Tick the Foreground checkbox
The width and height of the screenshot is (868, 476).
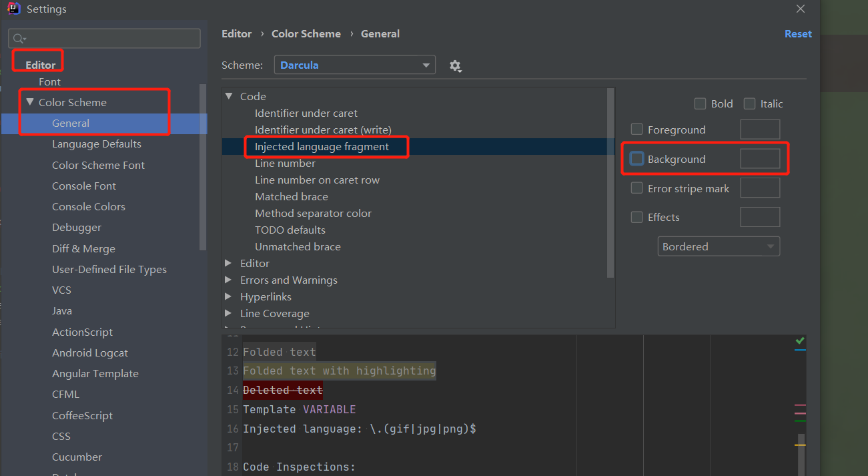[x=637, y=130]
